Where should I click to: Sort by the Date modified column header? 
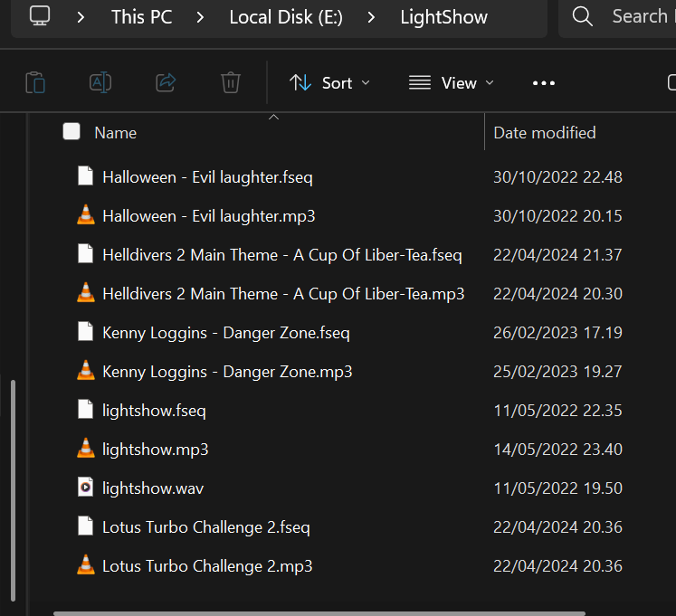(544, 133)
